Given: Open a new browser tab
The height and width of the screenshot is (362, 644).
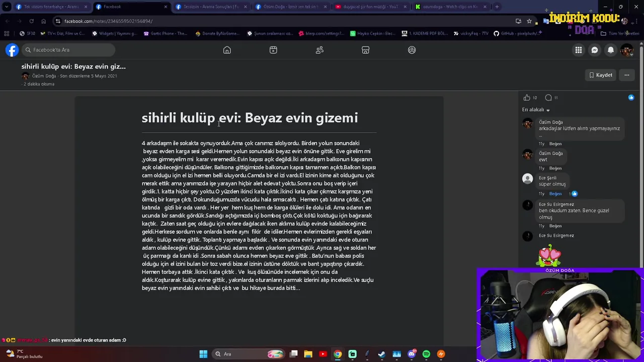Looking at the screenshot, I should [x=497, y=7].
